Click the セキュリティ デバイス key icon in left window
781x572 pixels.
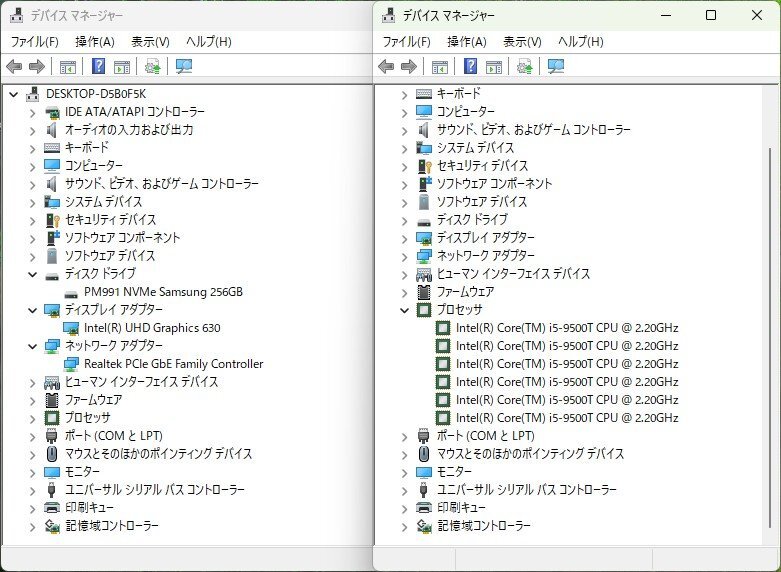click(52, 220)
